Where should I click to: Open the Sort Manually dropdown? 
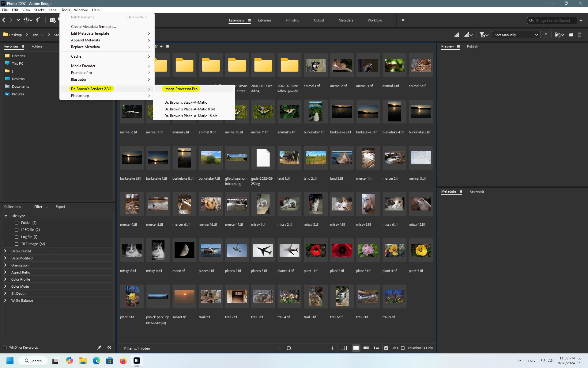point(516,35)
